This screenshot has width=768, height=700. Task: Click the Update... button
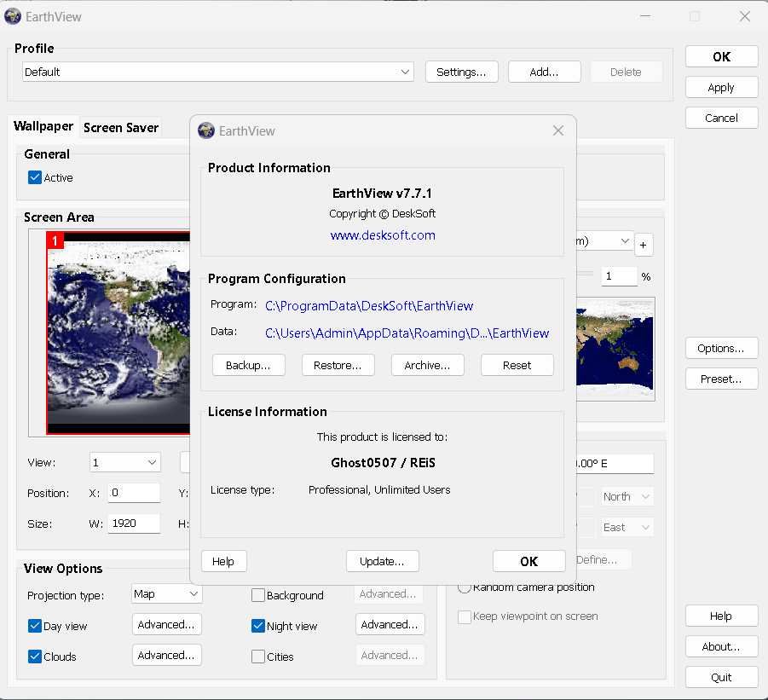coord(383,561)
